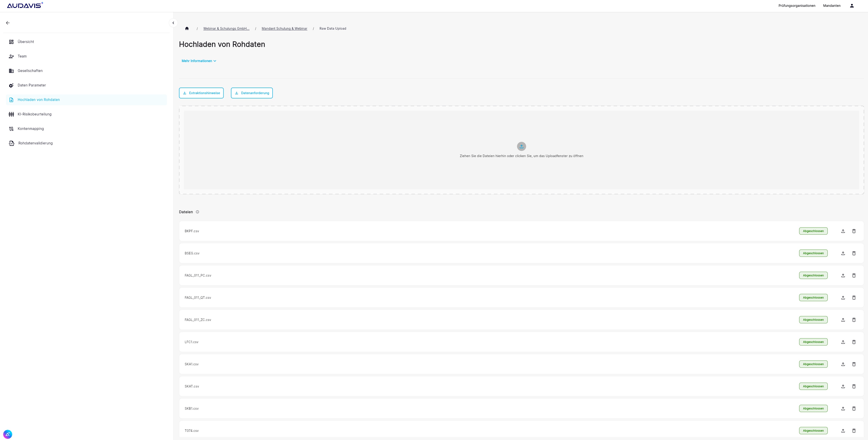868x440 pixels.
Task: Open Prüfungsorganisationen in top bar
Action: point(797,6)
